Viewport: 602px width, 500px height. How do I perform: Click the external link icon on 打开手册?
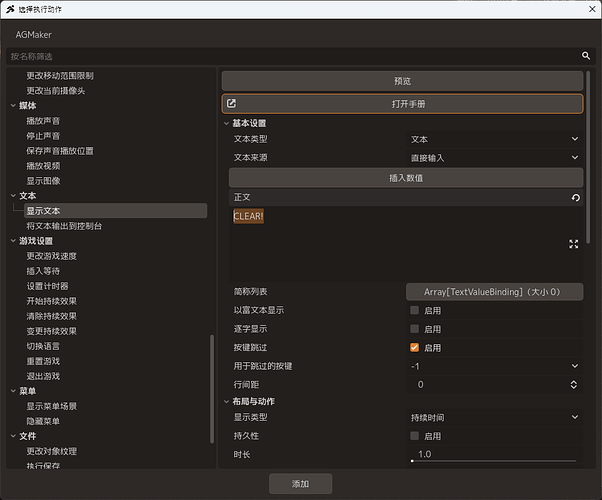point(231,103)
